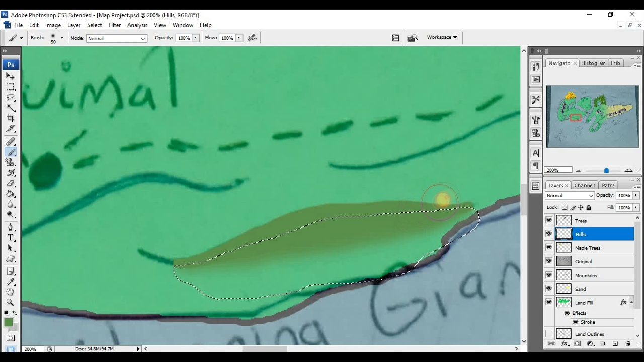Show the Land Outlines layer
This screenshot has height=362, width=644.
[x=549, y=334]
